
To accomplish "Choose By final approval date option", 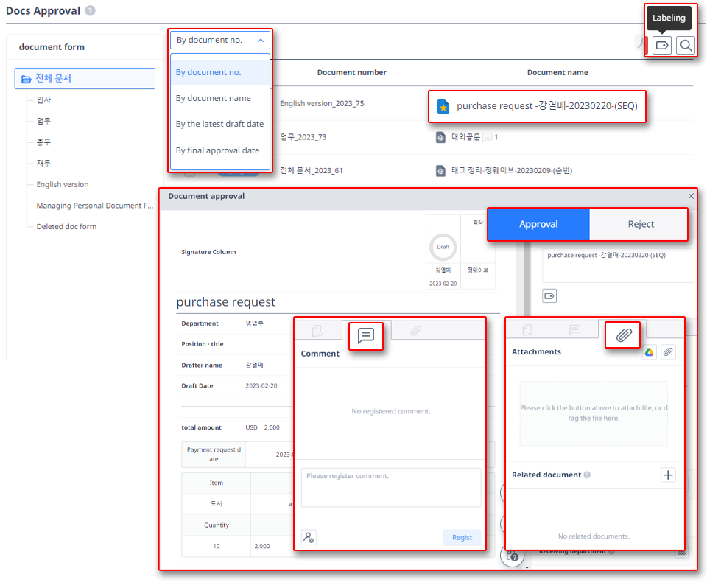I will click(220, 150).
